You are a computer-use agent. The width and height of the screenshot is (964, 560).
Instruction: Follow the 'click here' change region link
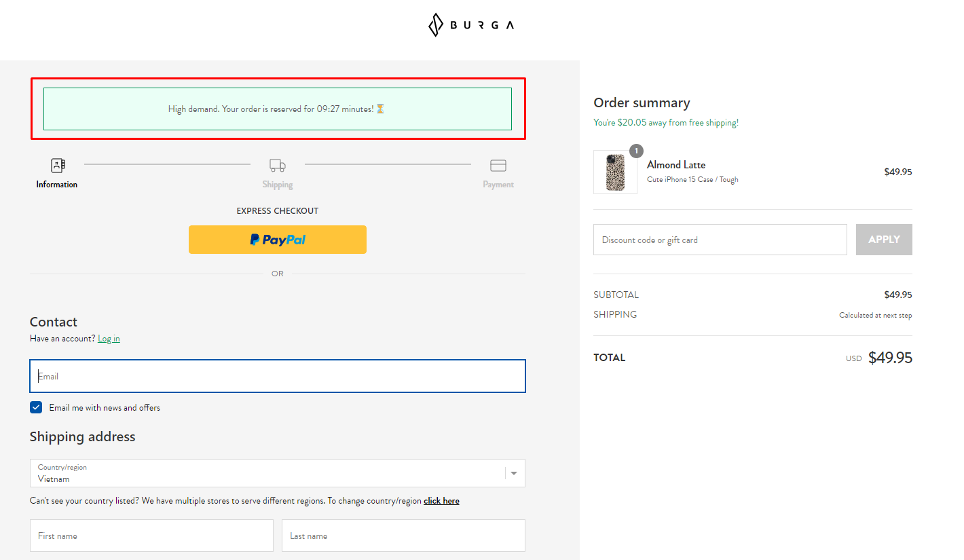pyautogui.click(x=441, y=501)
